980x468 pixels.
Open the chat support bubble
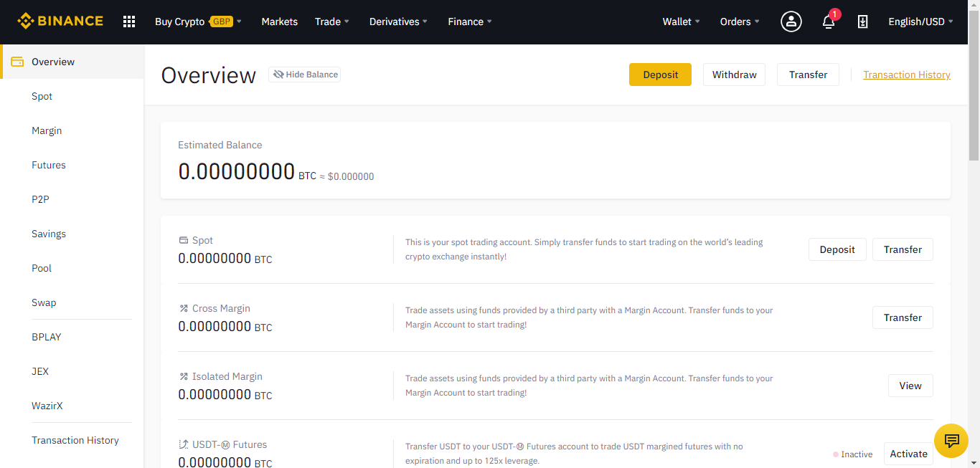tap(951, 441)
